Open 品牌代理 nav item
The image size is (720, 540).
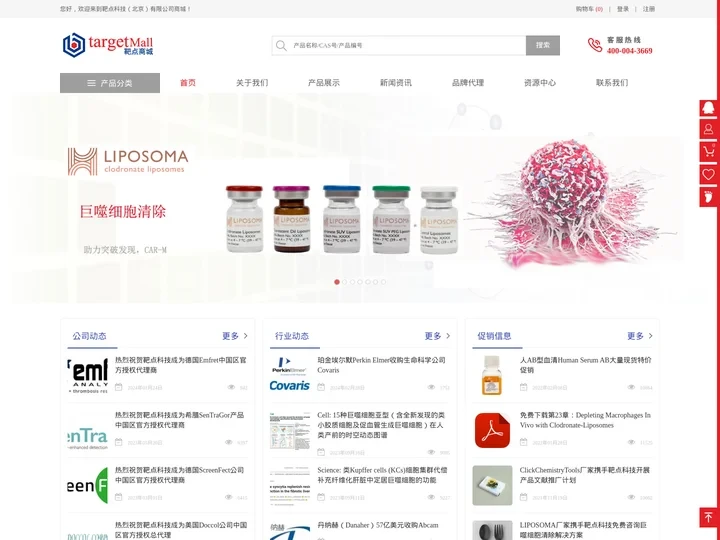[x=468, y=83]
